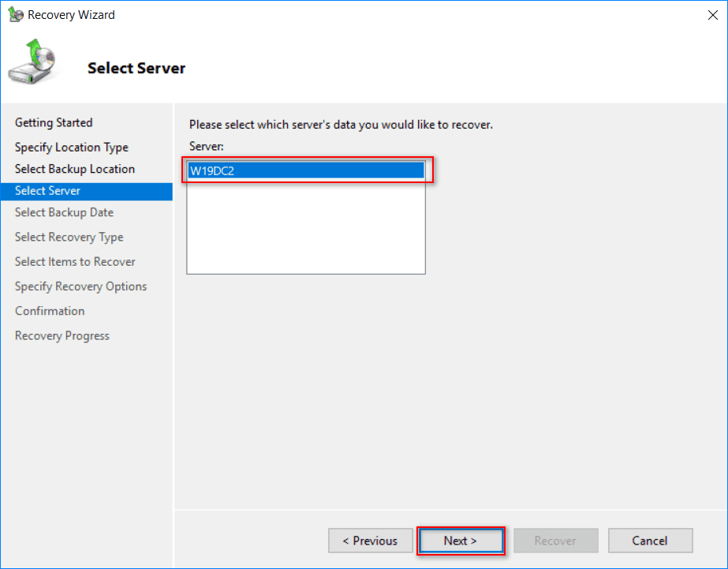Viewport: 728px width, 569px height.
Task: Click the Recovery Wizard title bar icon
Action: (x=15, y=14)
